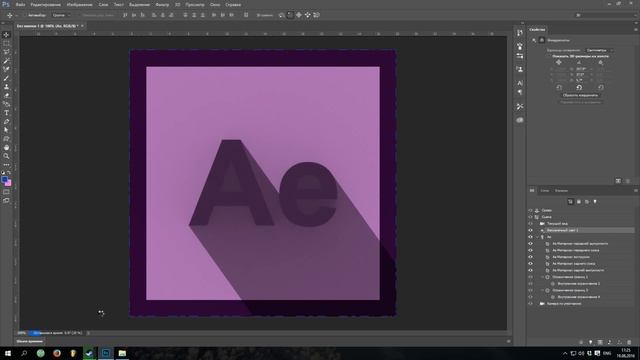Open File Explorer from the taskbar

point(122,353)
